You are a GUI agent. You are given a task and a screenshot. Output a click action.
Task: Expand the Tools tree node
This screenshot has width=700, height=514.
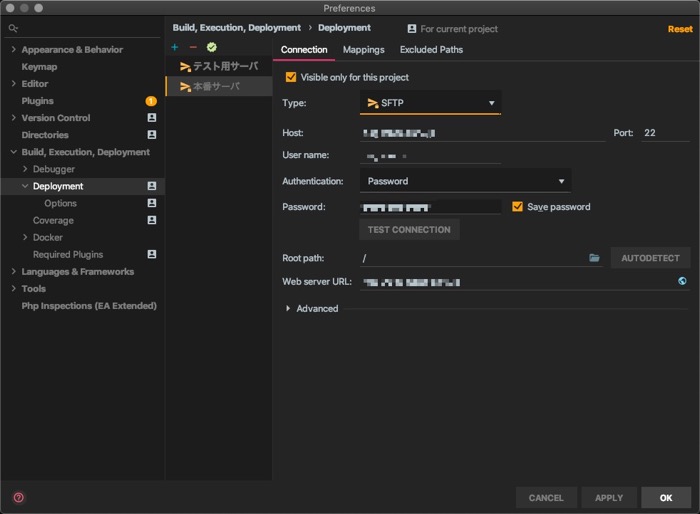click(x=13, y=288)
